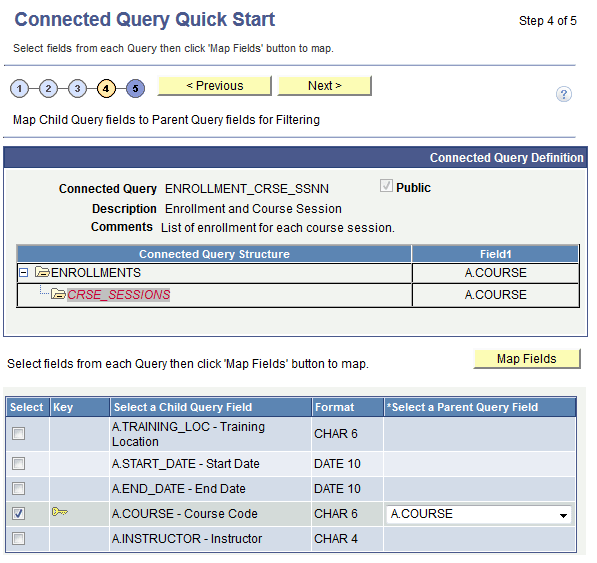Click DATE 10 format of Start Date

click(x=337, y=464)
